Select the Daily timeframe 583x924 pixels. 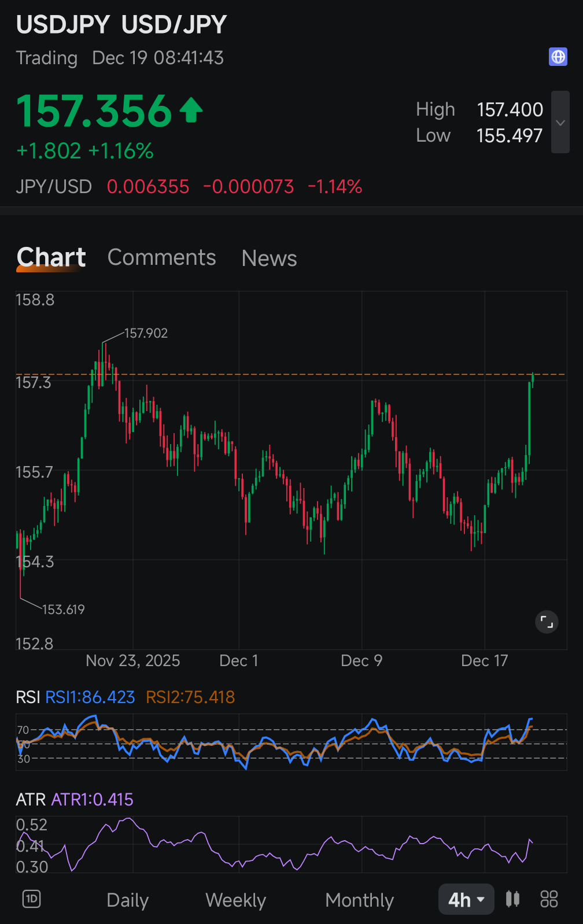tap(128, 900)
